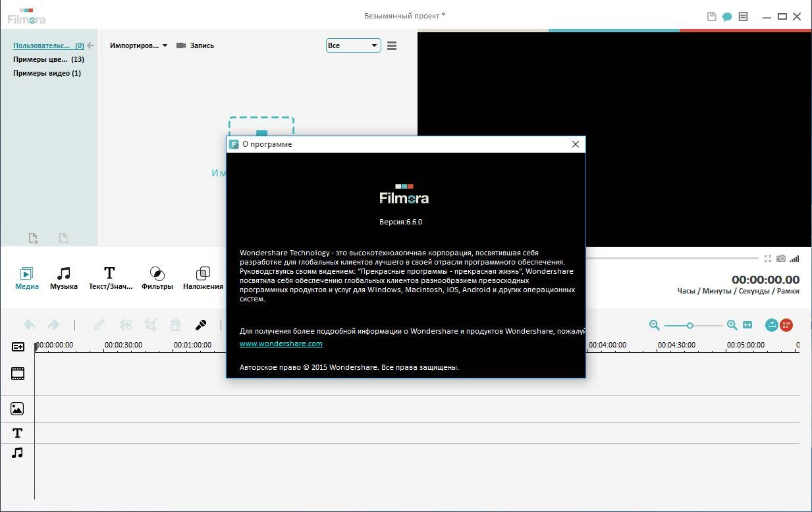Click the save project icon in title bar
This screenshot has width=812, height=512.
coord(711,16)
